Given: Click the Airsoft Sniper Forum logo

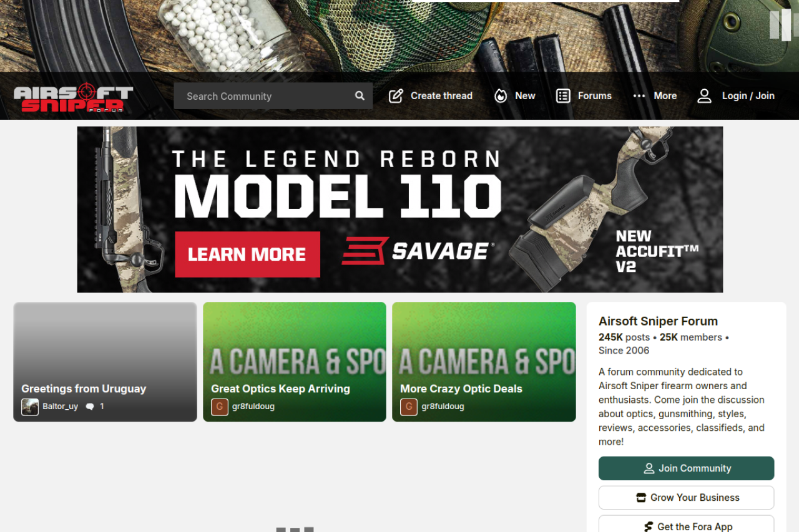Looking at the screenshot, I should point(74,99).
